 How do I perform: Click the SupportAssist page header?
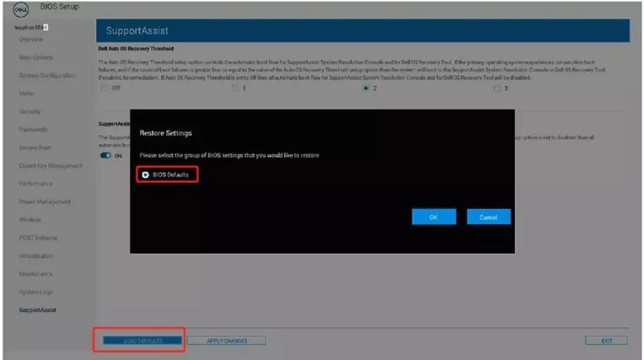(x=137, y=30)
